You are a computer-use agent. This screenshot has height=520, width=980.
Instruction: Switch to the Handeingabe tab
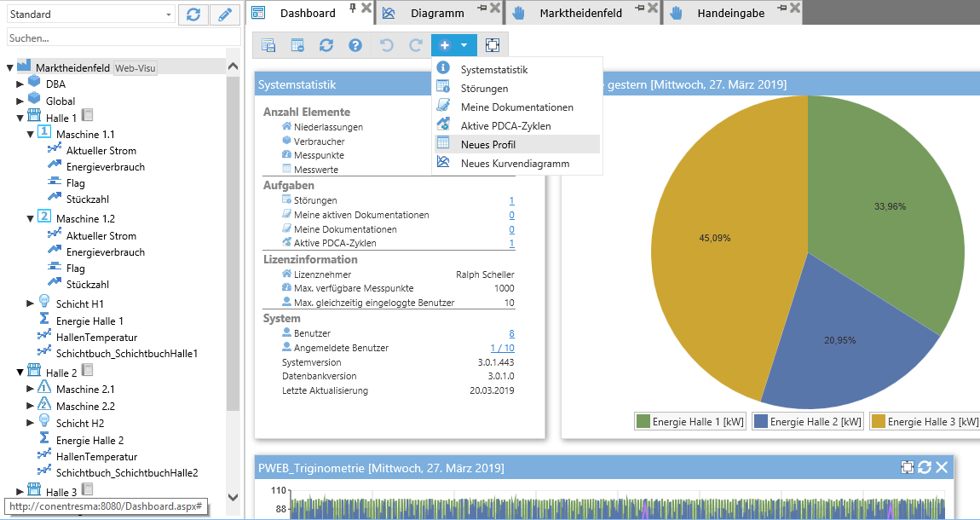click(730, 13)
